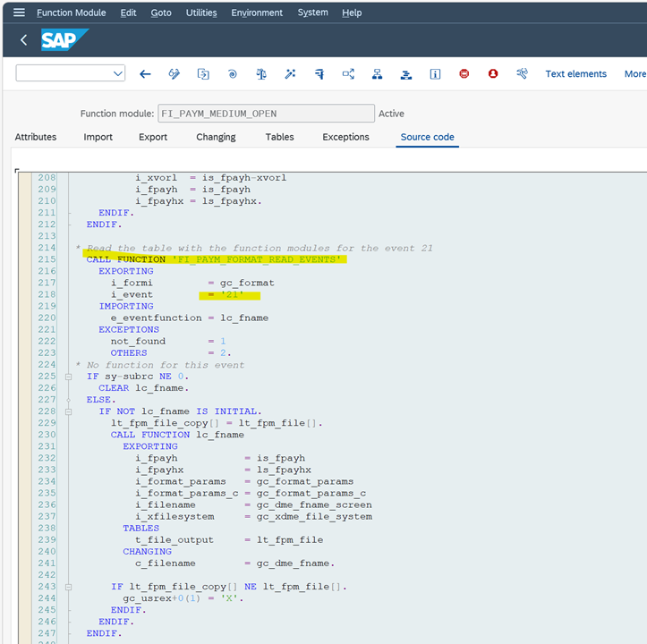Select the Source code tab
647x644 pixels.
coord(428,137)
